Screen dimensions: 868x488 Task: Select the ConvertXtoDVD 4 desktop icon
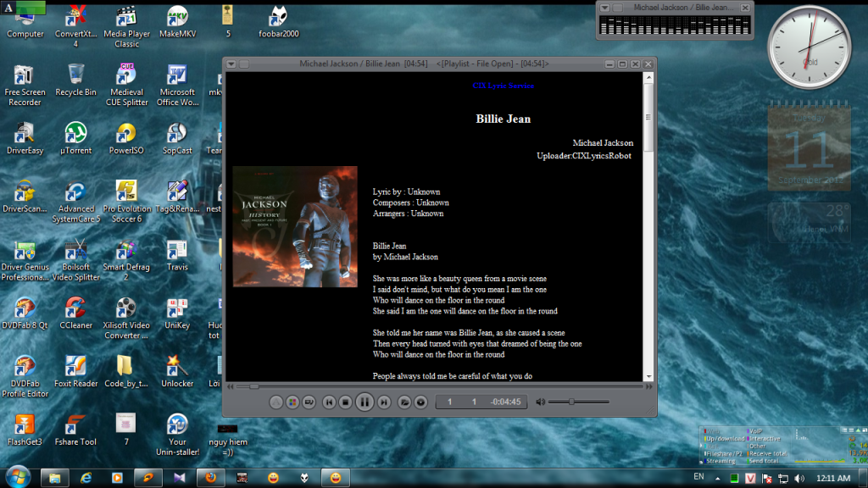point(75,26)
